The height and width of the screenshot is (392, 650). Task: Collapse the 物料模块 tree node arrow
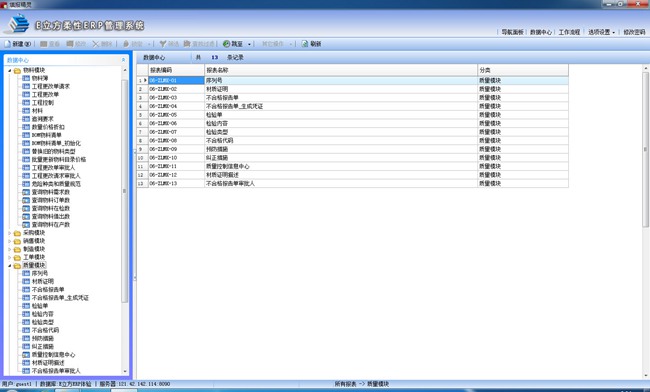pyautogui.click(x=10, y=70)
